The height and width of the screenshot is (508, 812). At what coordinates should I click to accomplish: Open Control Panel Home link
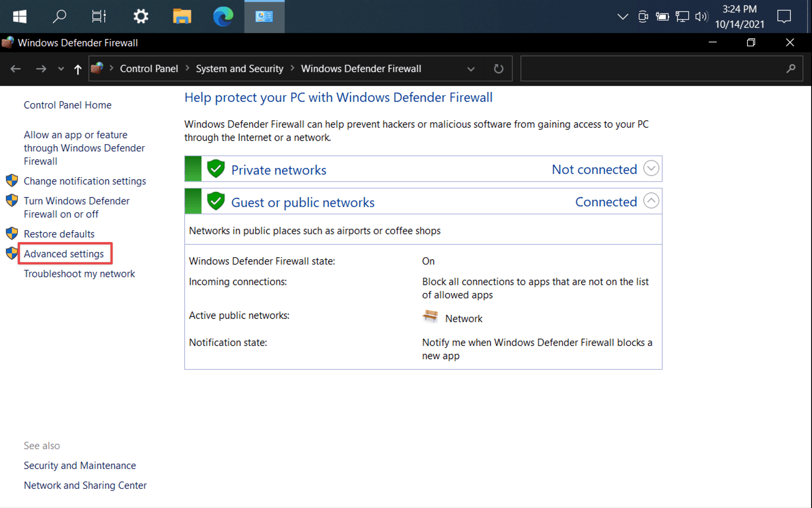[67, 105]
